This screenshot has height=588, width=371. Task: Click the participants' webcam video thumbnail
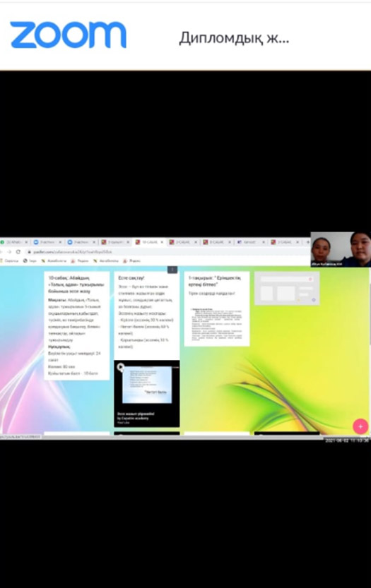(341, 249)
